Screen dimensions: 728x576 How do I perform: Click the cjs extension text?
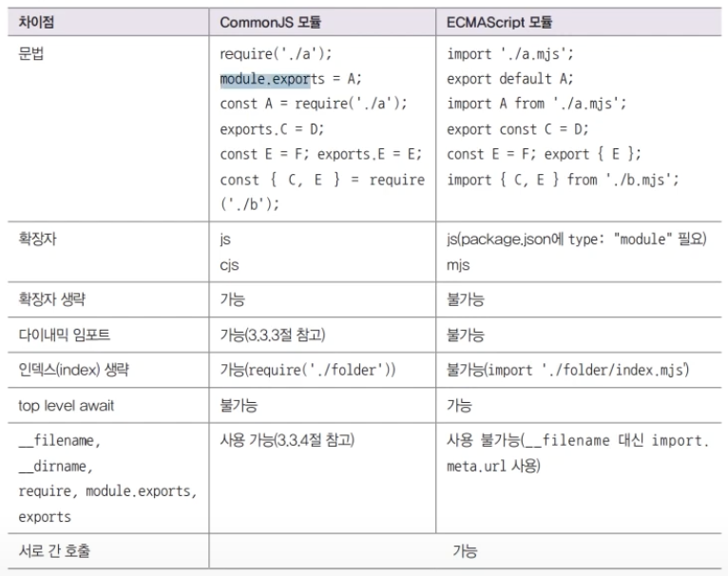pyautogui.click(x=229, y=265)
